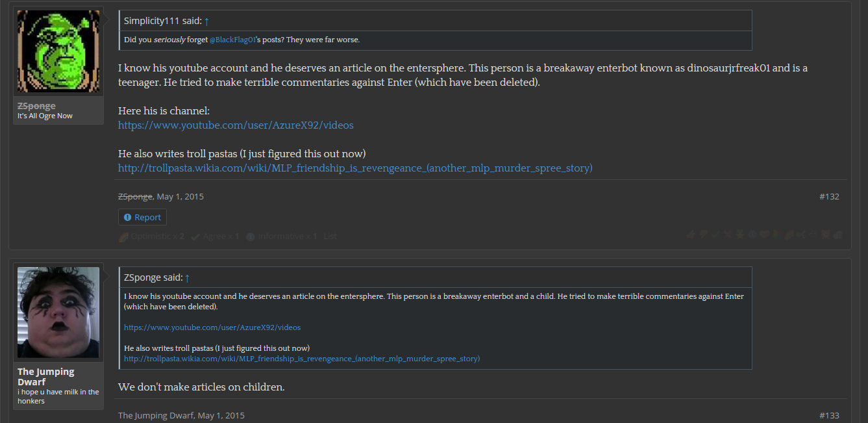Click the "Here his is channel:" line
868x423 pixels.
[164, 110]
